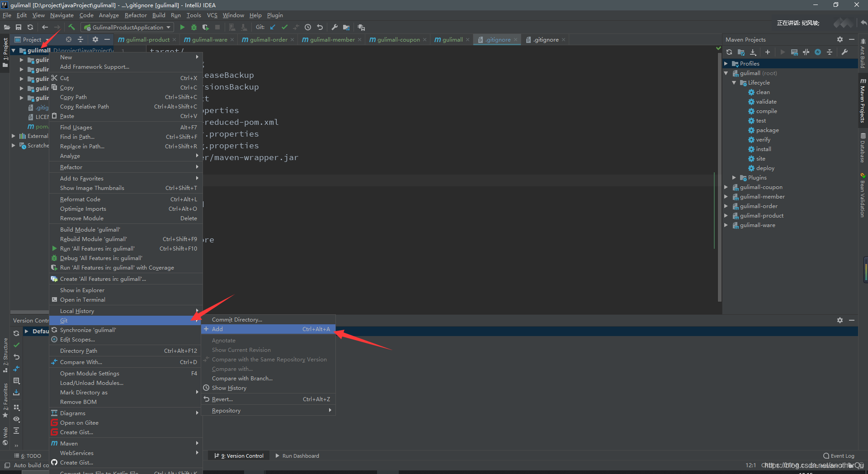The image size is (868, 474).
Task: Run with Coverage toolbar icon
Action: pyautogui.click(x=206, y=27)
